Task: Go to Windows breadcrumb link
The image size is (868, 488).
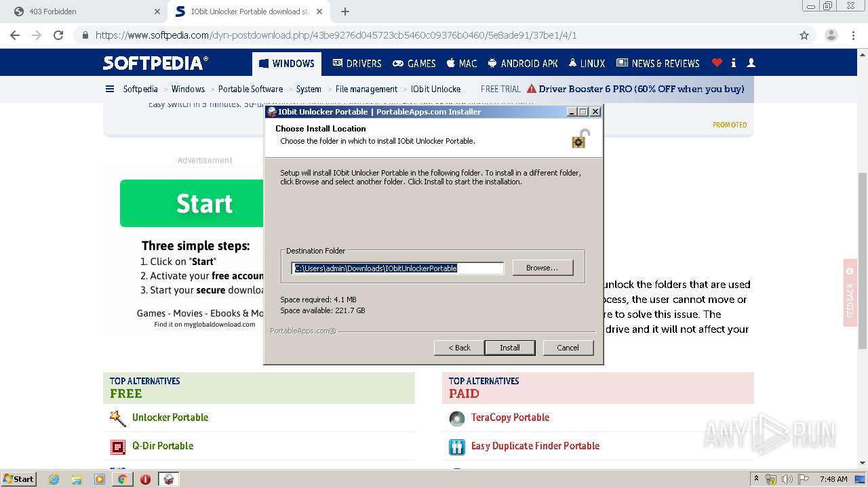Action: (188, 89)
